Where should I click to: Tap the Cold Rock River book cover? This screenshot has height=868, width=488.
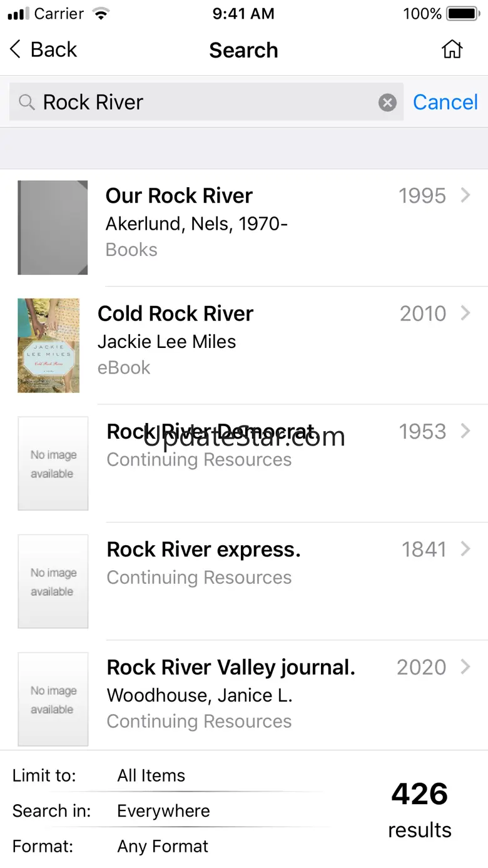(x=49, y=345)
